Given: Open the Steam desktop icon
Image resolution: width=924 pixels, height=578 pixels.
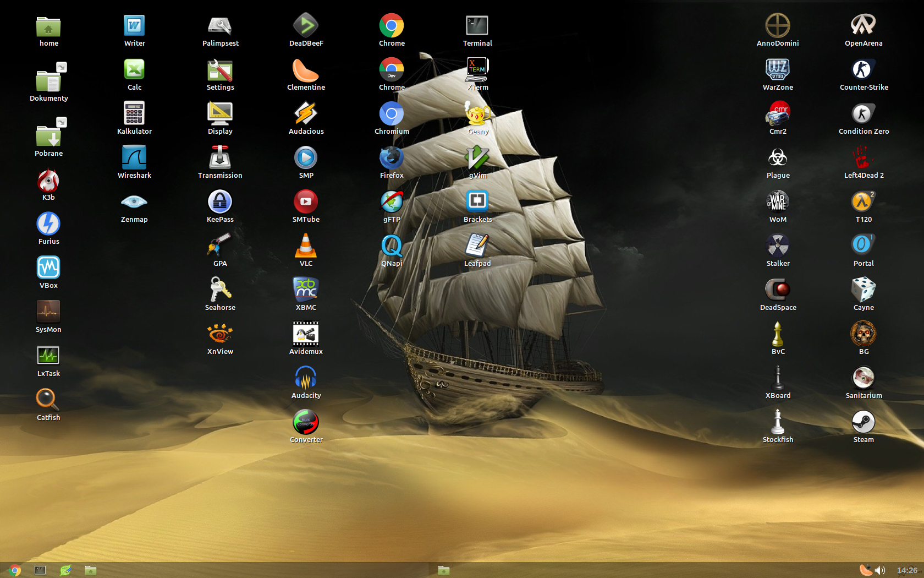Looking at the screenshot, I should (x=864, y=422).
